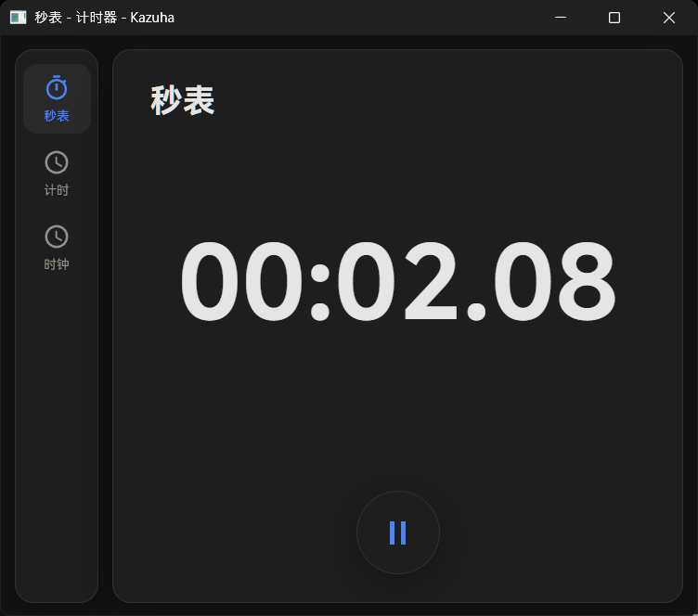Select the 计时 timer clock icon
This screenshot has height=616, width=698.
click(57, 162)
